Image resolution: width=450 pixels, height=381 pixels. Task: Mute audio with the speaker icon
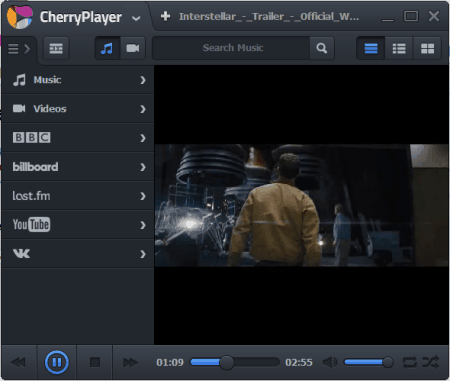(330, 362)
